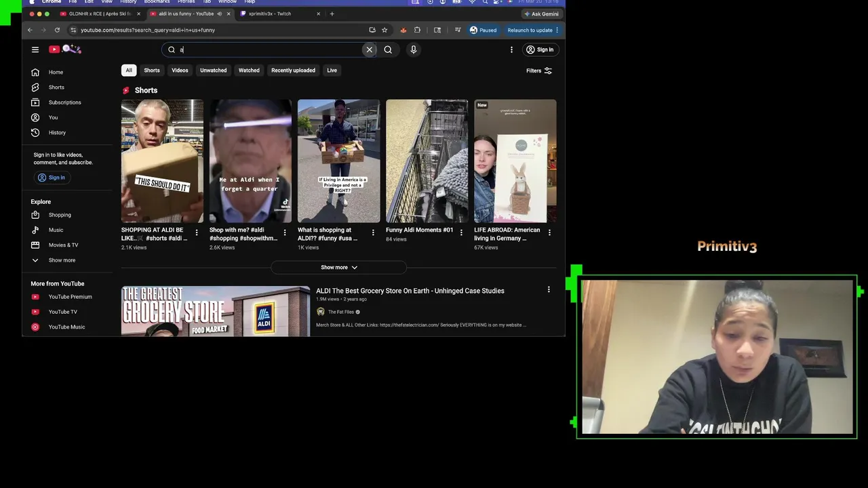
Task: Click Funny Aldi Moments #01 title
Action: tap(419, 230)
